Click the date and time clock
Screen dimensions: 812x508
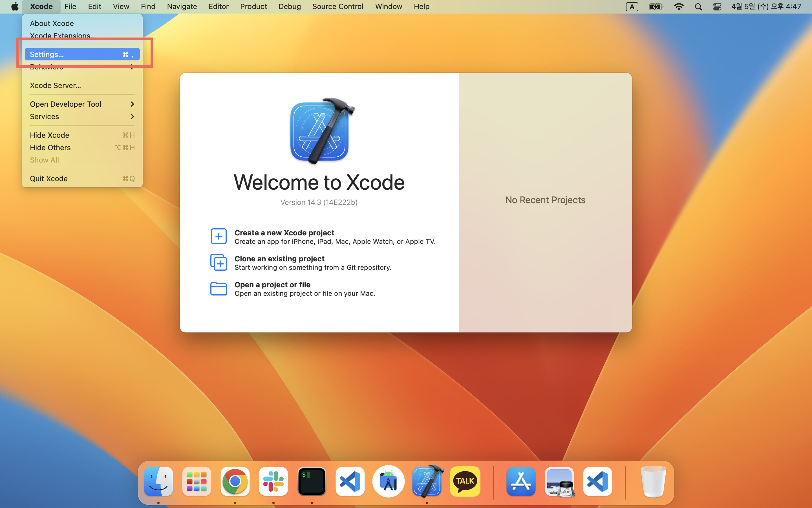coord(766,6)
